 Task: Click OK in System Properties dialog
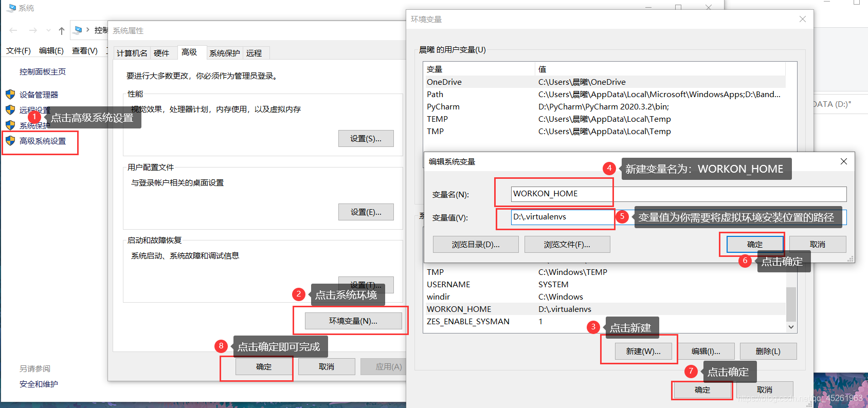pyautogui.click(x=264, y=366)
